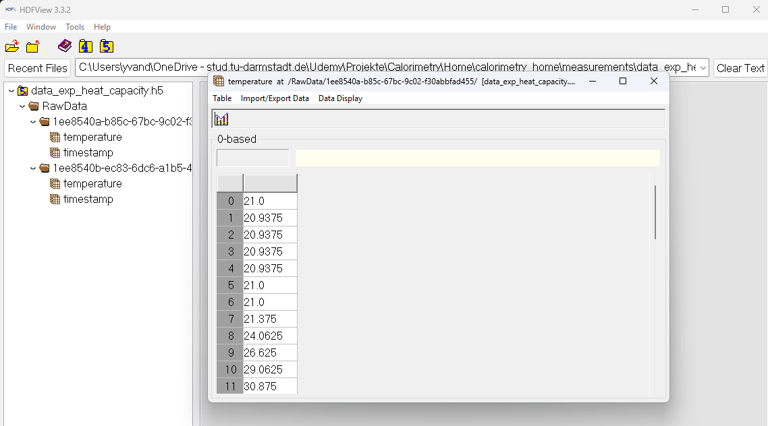Viewport: 768px width, 426px height.
Task: Click cell value 29.0625
Action: 270,370
